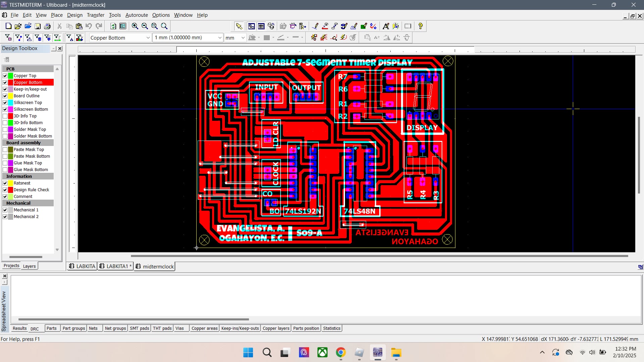Image resolution: width=644 pixels, height=362 pixels.
Task: Open the help question mark
Action: 420,26
